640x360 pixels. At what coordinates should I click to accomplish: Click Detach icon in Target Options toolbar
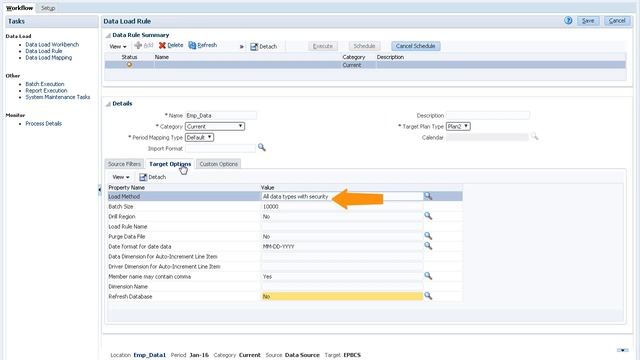click(143, 177)
